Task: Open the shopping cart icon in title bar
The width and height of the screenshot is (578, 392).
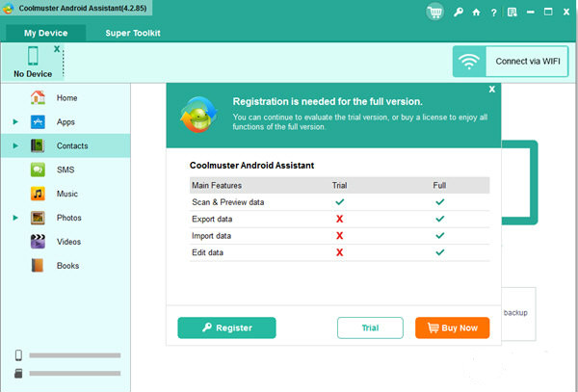Action: pyautogui.click(x=435, y=14)
